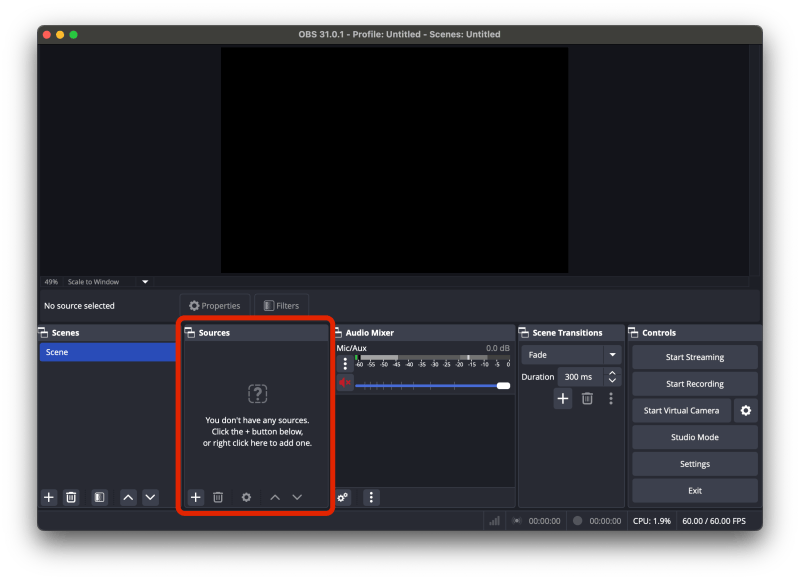Click the 49% zoom label
800x580 pixels.
click(51, 282)
